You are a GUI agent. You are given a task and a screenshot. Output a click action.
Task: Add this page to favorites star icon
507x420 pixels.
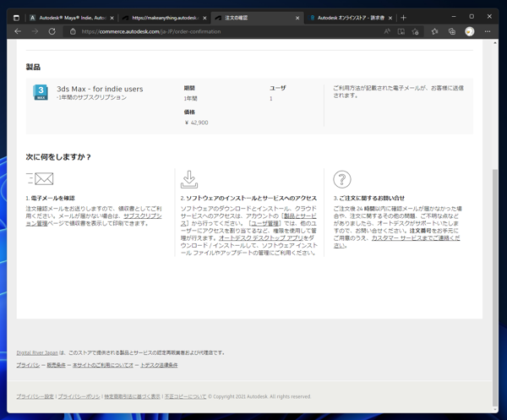pyautogui.click(x=415, y=31)
